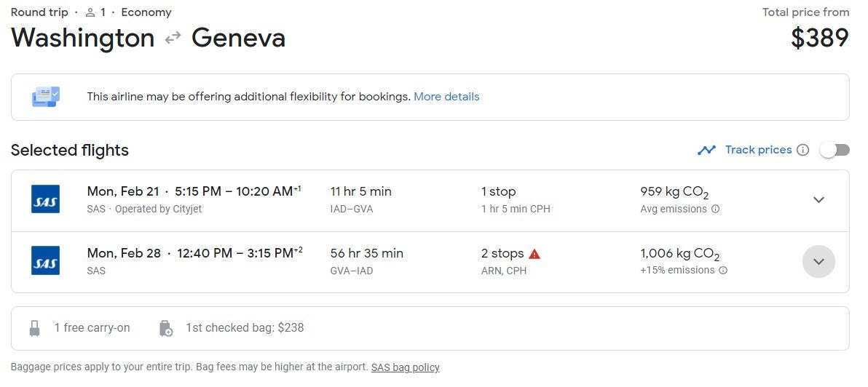Click the round-trip arrows between Washington and Geneva
Viewport: 868px width, 387px height.
click(173, 38)
